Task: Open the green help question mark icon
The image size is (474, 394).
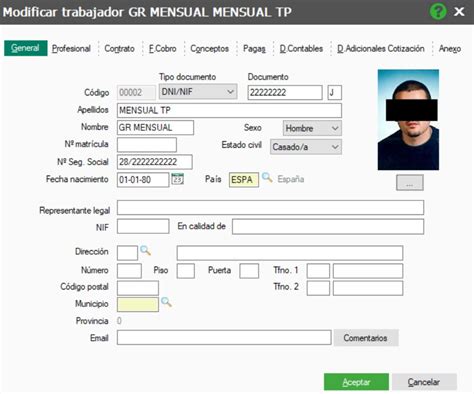Action: pyautogui.click(x=438, y=12)
